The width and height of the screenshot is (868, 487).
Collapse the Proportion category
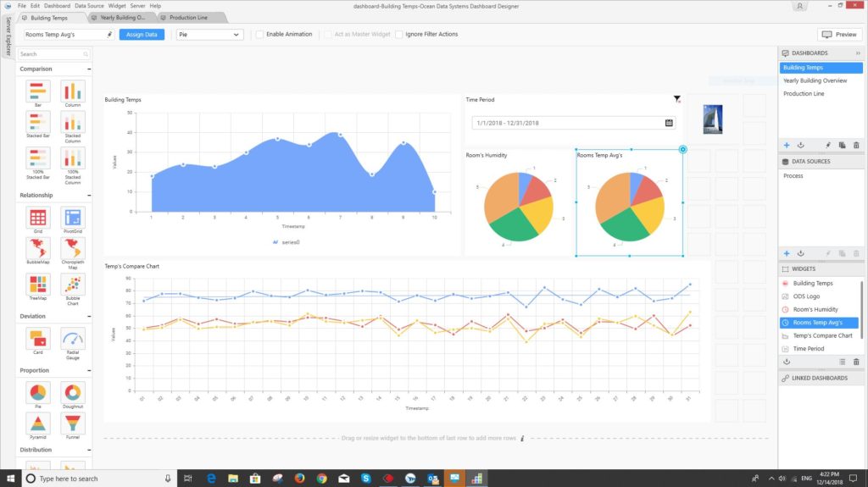pos(89,371)
